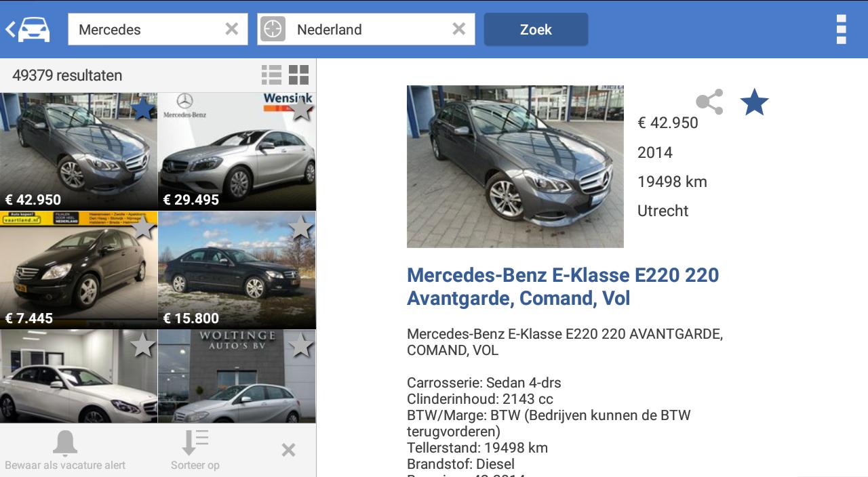Image resolution: width=868 pixels, height=477 pixels.
Task: Select the Tellerstand: 19498 km line
Action: pyautogui.click(x=477, y=448)
